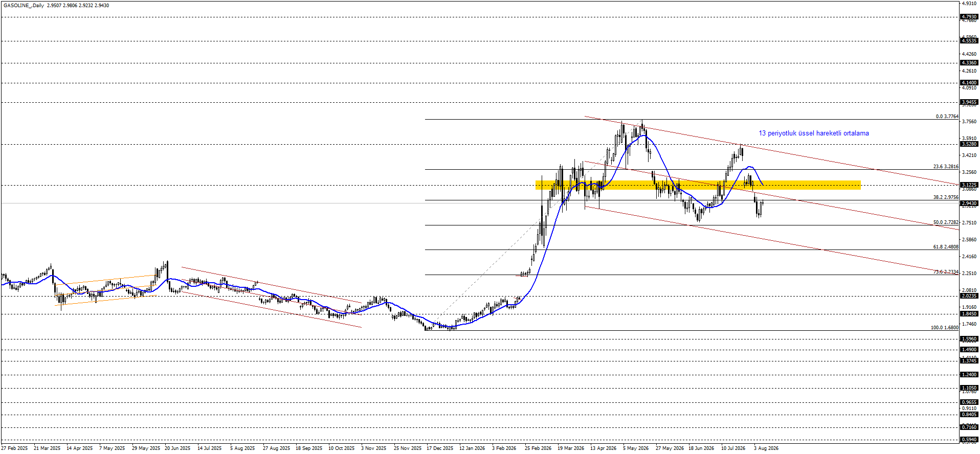Image resolution: width=980 pixels, height=454 pixels.
Task: Click the '25 Nov 2025' date on time axis
Action: tap(408, 448)
